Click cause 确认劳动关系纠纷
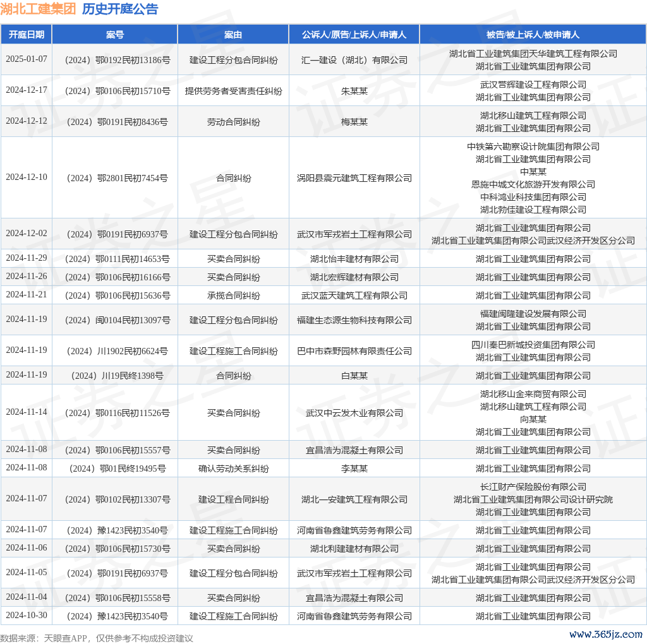This screenshot has height=644, width=647. 233,468
